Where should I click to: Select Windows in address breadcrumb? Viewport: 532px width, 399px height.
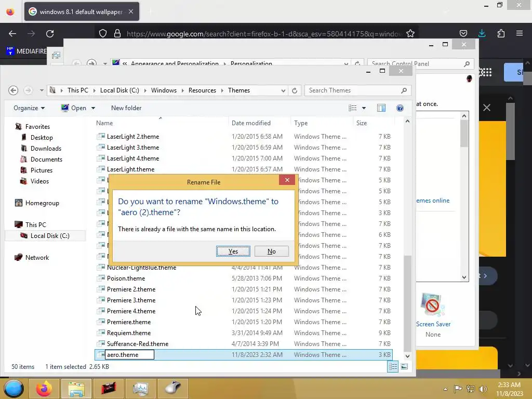164,90
